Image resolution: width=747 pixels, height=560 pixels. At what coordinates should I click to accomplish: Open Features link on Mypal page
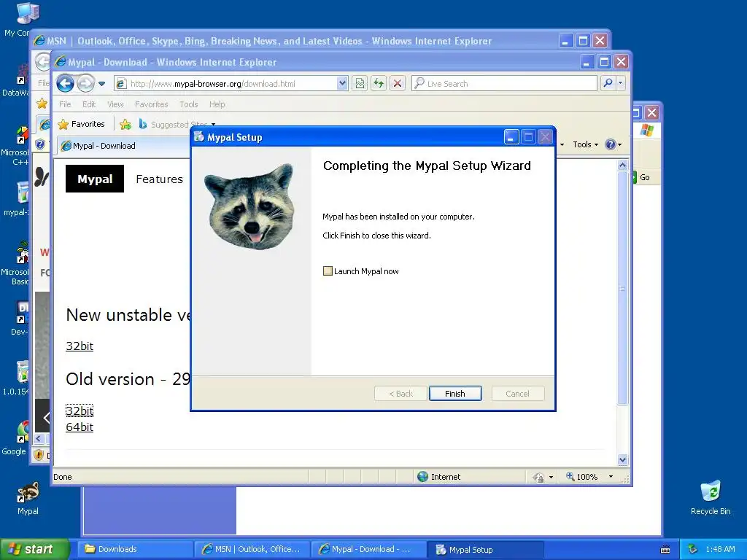tap(159, 179)
